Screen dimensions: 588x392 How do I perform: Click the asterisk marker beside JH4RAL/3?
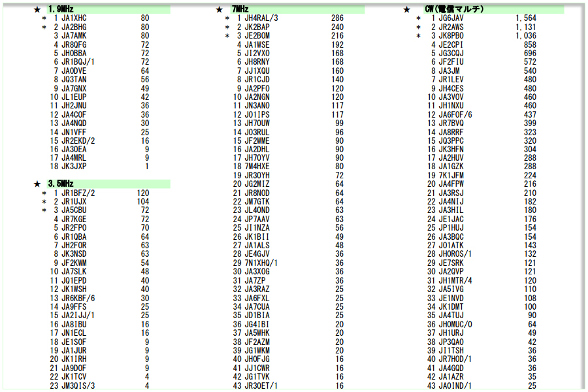[227, 19]
